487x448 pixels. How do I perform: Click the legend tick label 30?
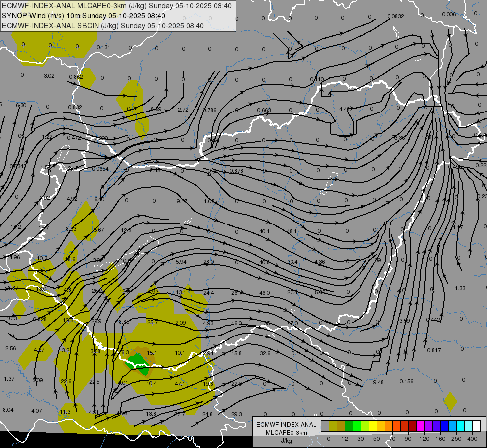[x=360, y=439]
